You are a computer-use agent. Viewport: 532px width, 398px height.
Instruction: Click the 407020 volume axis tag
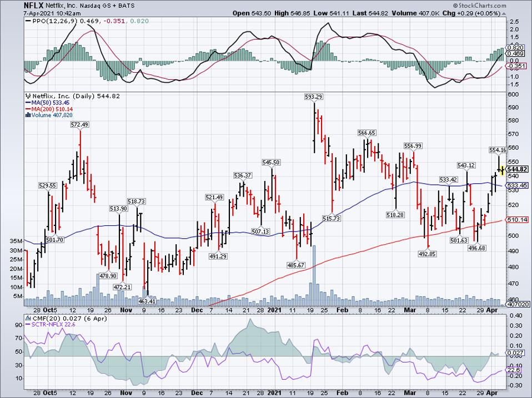click(518, 304)
